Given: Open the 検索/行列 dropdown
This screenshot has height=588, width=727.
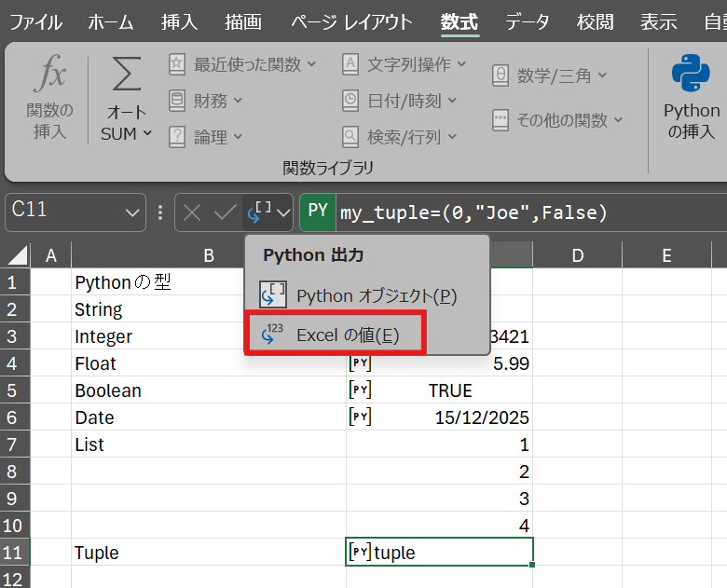Looking at the screenshot, I should (400, 137).
